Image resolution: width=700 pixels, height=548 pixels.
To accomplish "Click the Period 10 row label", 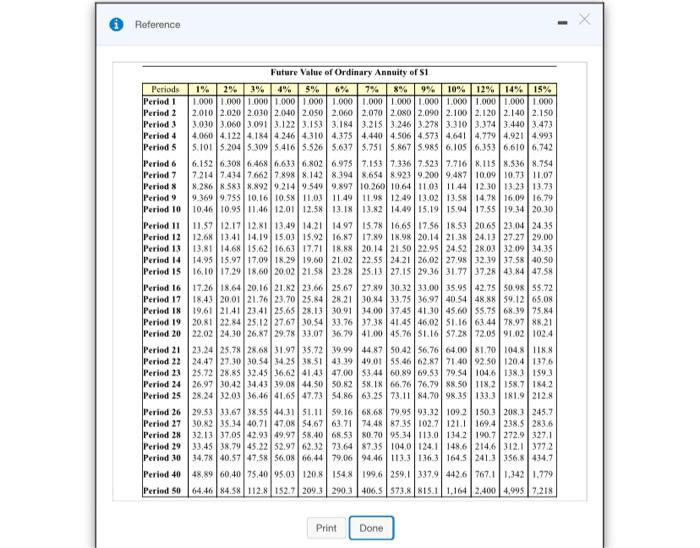I will click(162, 209).
